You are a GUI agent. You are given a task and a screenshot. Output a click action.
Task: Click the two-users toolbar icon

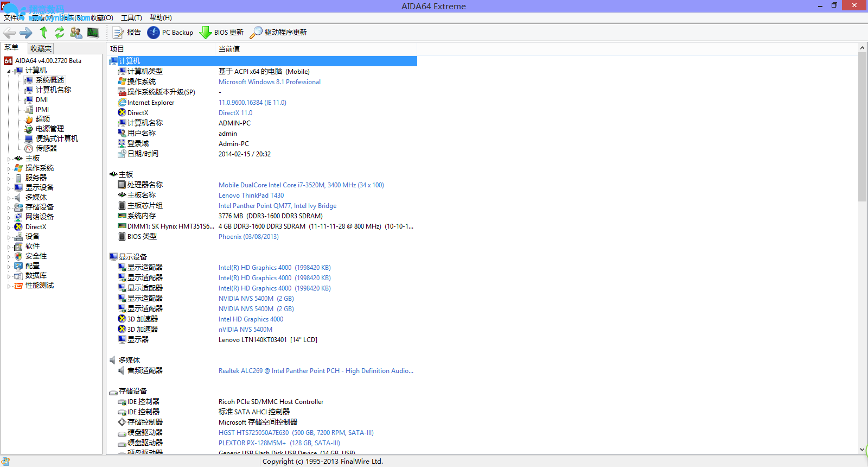(76, 33)
